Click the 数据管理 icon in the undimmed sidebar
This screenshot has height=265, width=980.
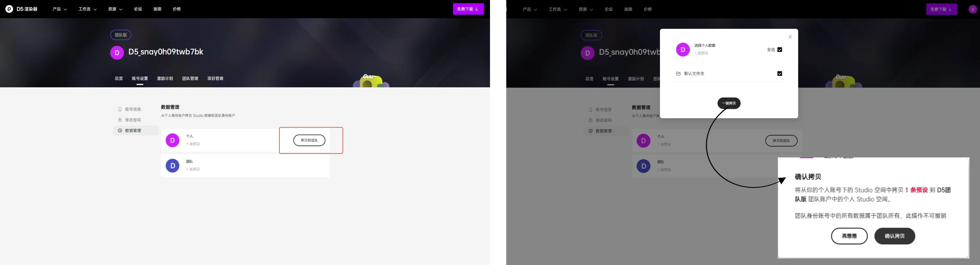[120, 131]
